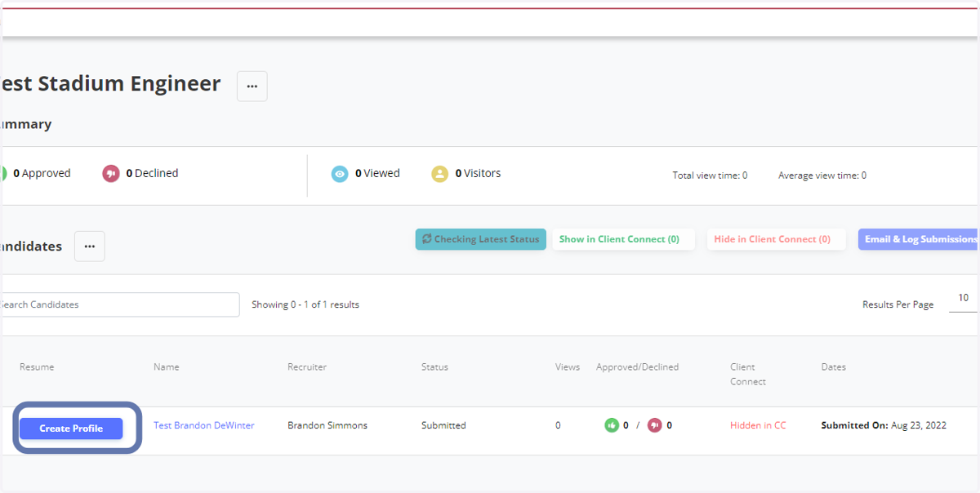Click the Total view time text
The height and width of the screenshot is (493, 980).
tap(710, 175)
